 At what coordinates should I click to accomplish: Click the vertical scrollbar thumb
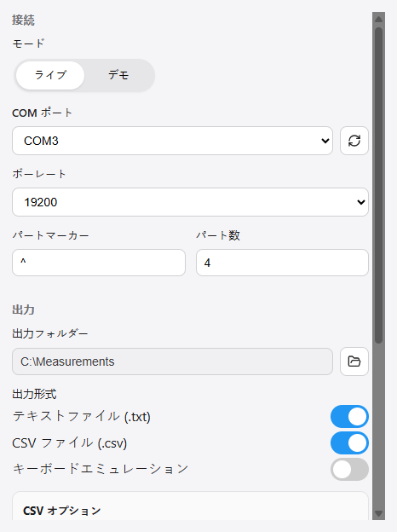[x=378, y=186]
